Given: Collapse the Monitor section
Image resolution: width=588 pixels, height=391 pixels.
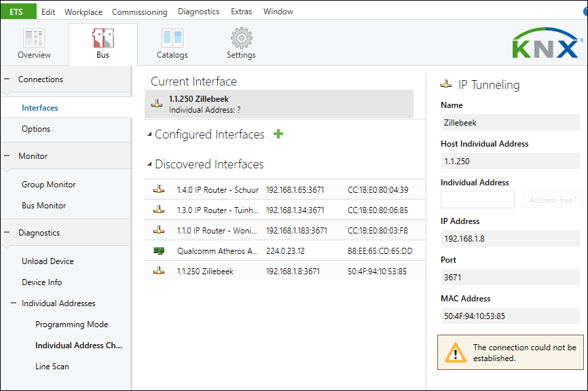Looking at the screenshot, I should [x=7, y=155].
